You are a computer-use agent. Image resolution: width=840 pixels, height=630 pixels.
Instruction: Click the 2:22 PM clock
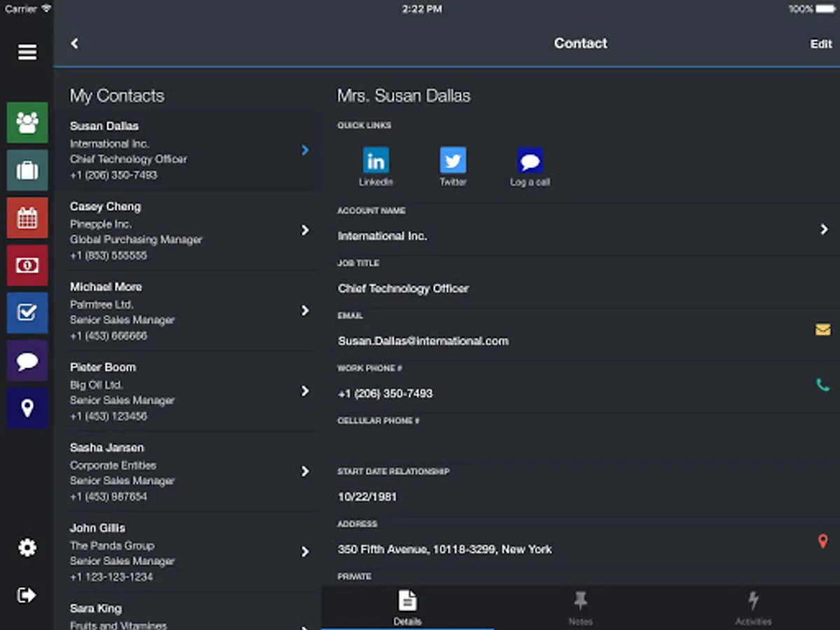(x=421, y=9)
